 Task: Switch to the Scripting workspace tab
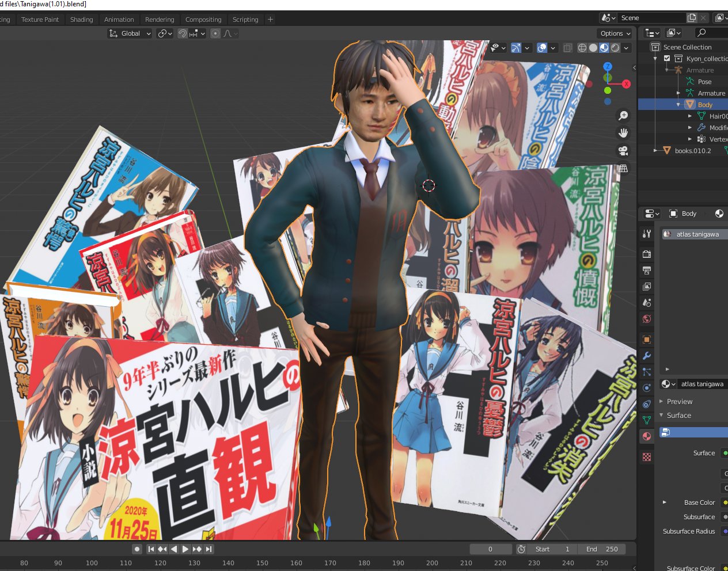[x=245, y=20]
